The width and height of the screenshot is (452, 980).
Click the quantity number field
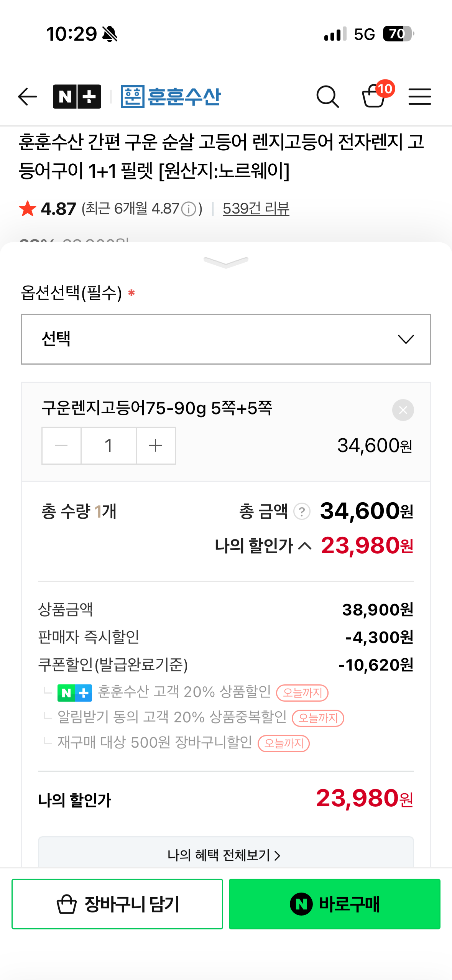coord(108,446)
